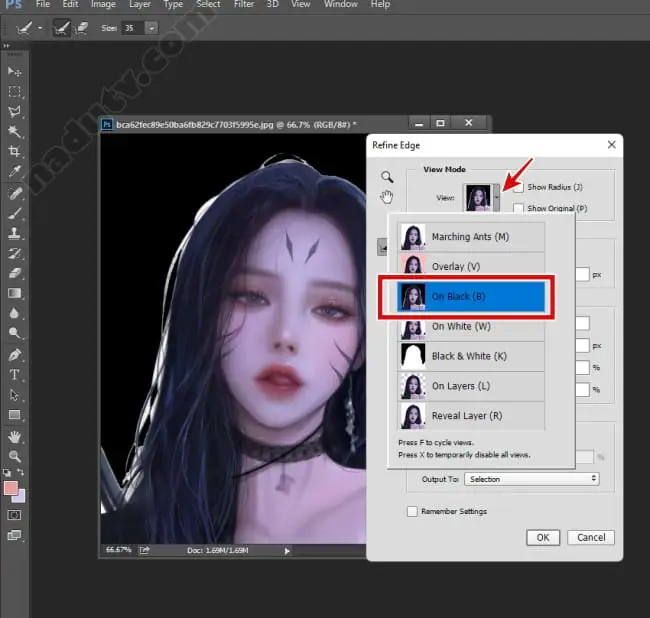This screenshot has width=650, height=618.
Task: Click the brush Size input field
Action: tap(133, 28)
